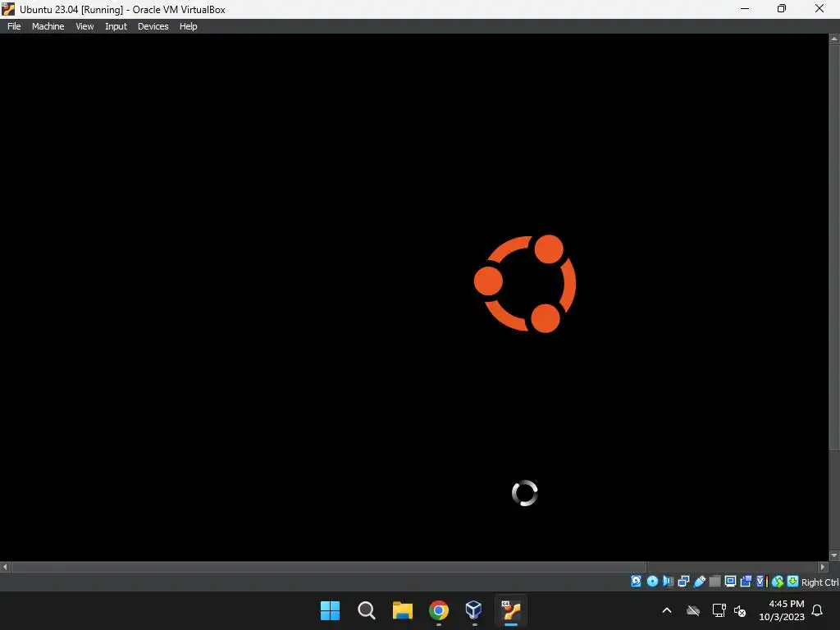840x630 pixels.
Task: Click the CPU virtualization status indicator
Action: (762, 582)
